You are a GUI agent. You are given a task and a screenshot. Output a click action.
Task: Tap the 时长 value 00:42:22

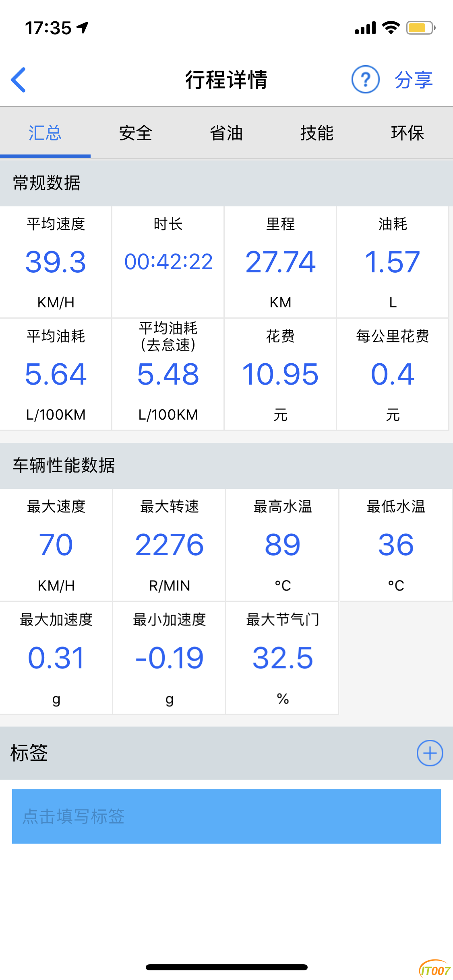click(168, 262)
